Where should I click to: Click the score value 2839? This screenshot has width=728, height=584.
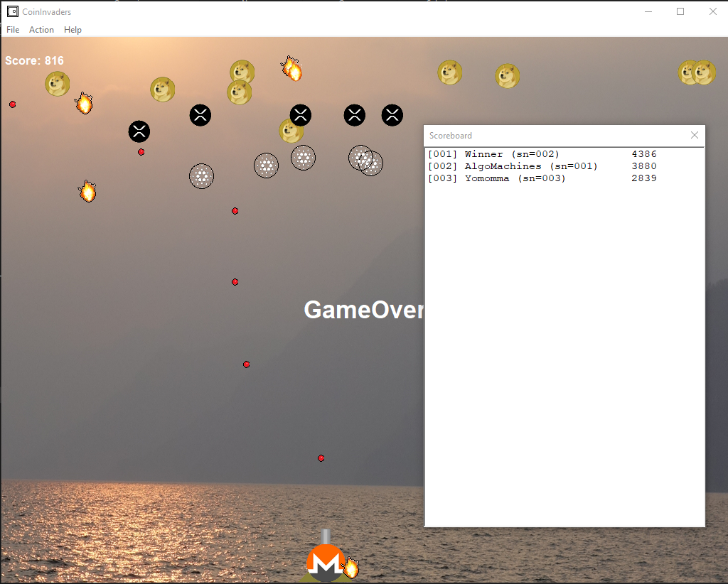click(x=644, y=178)
